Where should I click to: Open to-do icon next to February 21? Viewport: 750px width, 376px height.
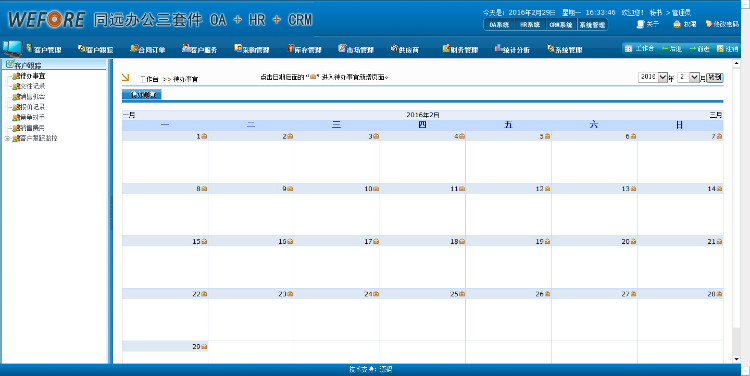[x=719, y=242]
